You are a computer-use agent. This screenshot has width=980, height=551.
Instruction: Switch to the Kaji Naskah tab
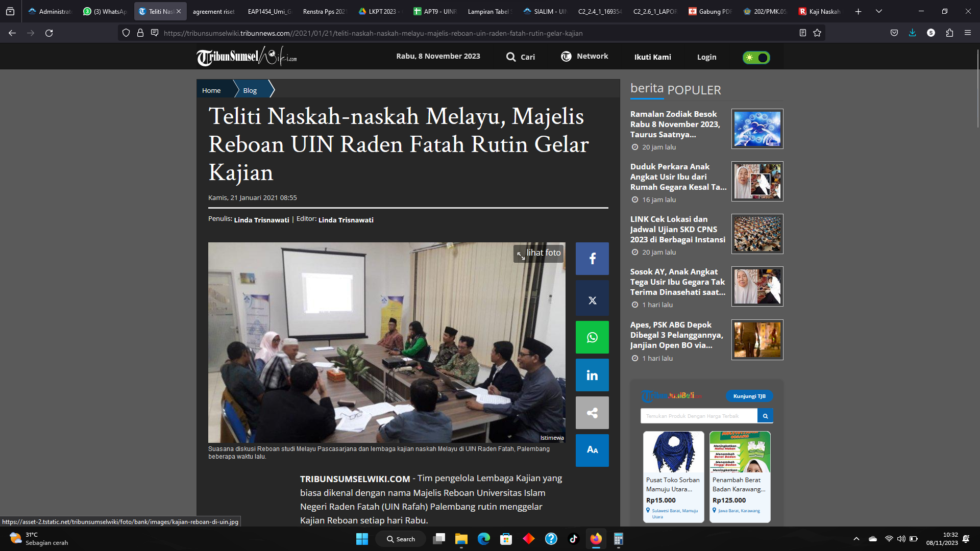820,11
